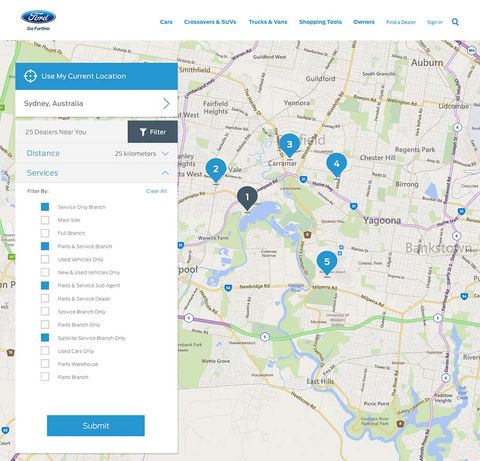Open Trucks & Vans menu
The height and width of the screenshot is (461, 480).
268,22
